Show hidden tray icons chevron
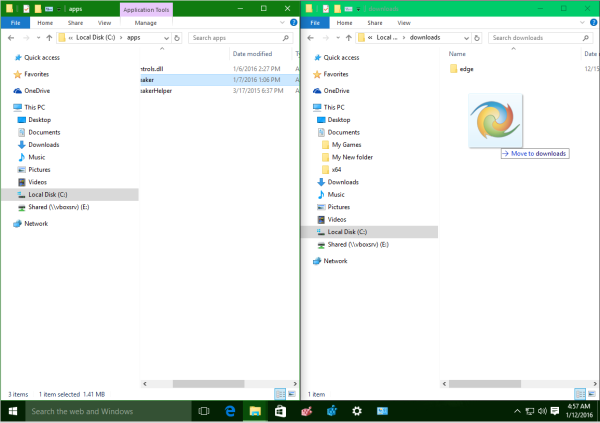 (517, 411)
